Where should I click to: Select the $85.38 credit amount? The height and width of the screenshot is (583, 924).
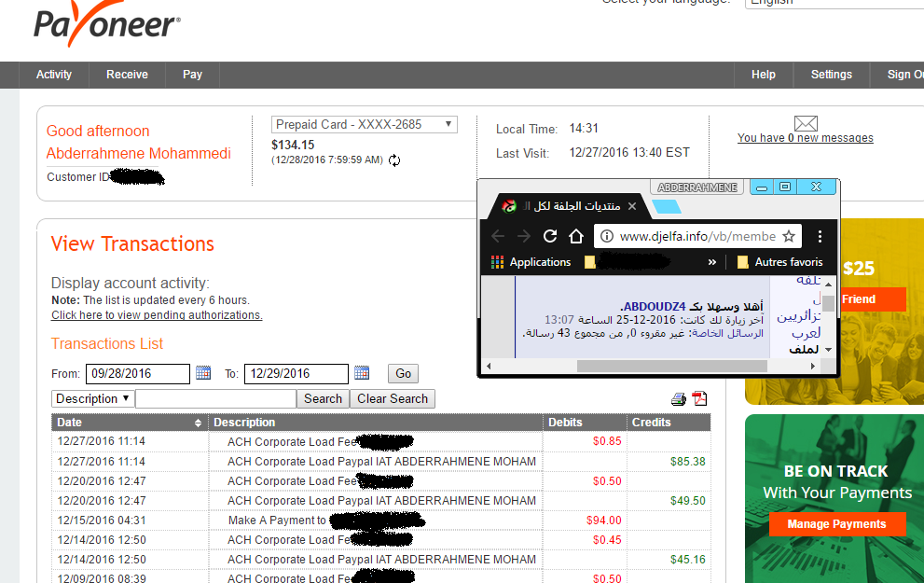(688, 462)
